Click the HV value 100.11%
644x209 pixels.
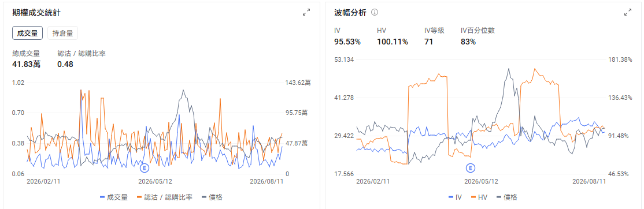coord(392,42)
